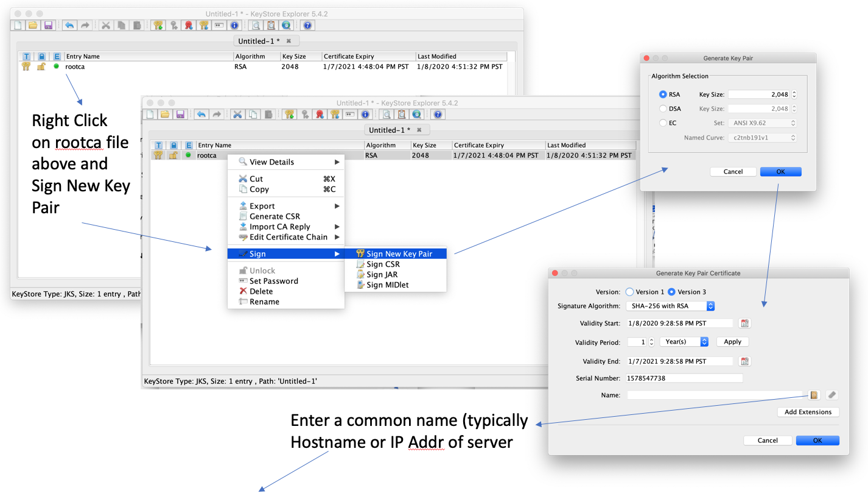Screen dimensions: 868x499
Task: Click edit name book icon beside Name field
Action: (x=814, y=395)
